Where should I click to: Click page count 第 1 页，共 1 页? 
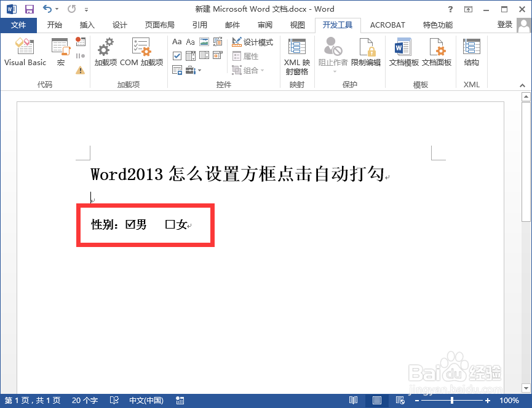(33, 401)
